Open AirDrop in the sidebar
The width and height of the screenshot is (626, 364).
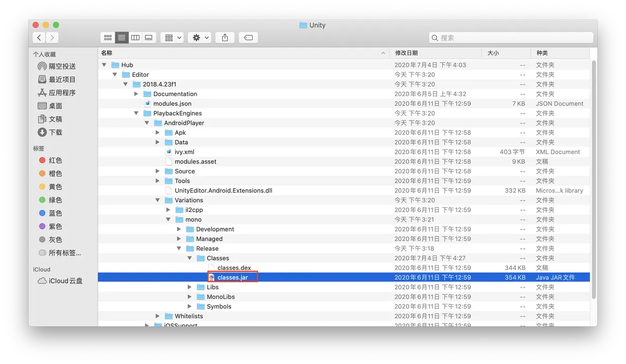click(x=57, y=66)
